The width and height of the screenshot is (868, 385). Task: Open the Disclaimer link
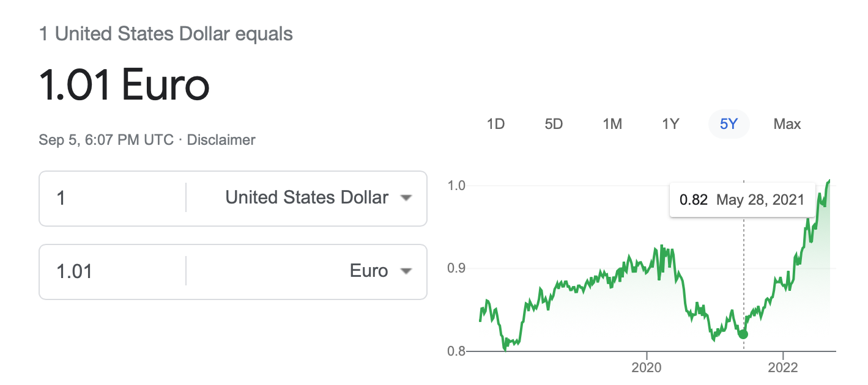pos(221,140)
